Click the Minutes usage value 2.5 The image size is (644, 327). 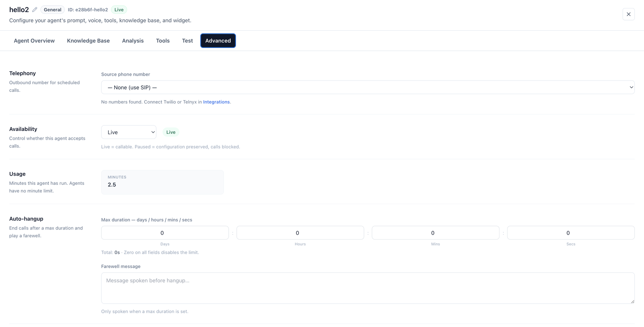(112, 185)
